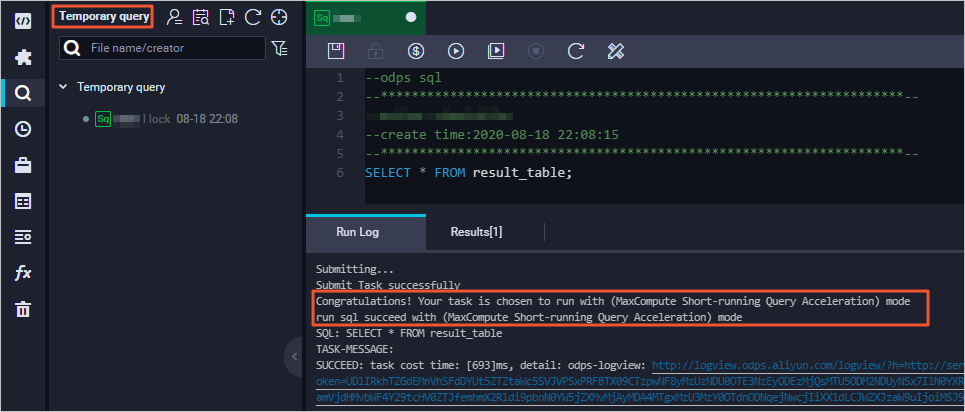Click the SQL: SELECT * FROM result_table log line
This screenshot has height=412, width=965.
(409, 334)
